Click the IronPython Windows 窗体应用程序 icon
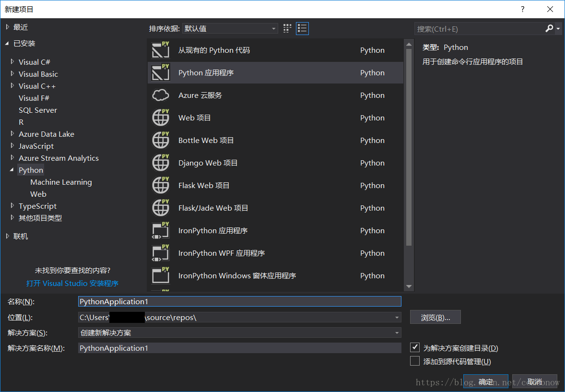 (x=160, y=275)
